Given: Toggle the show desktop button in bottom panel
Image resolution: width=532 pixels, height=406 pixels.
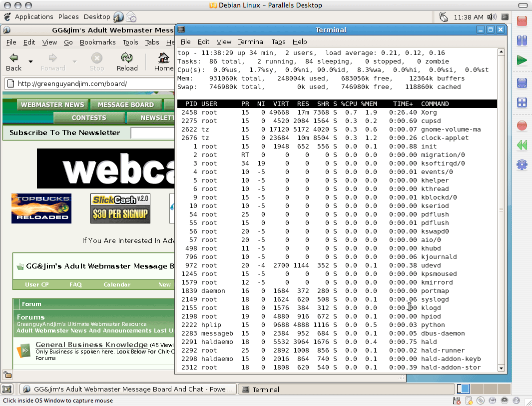Looking at the screenshot, I should coord(7,389).
